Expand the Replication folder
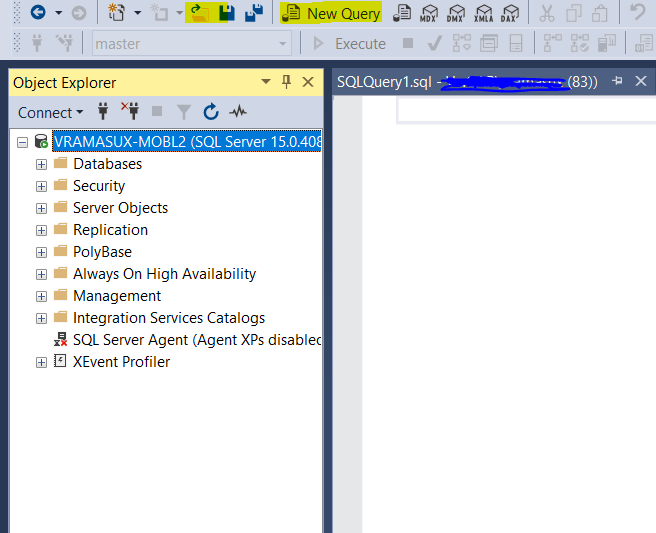 pyautogui.click(x=41, y=231)
